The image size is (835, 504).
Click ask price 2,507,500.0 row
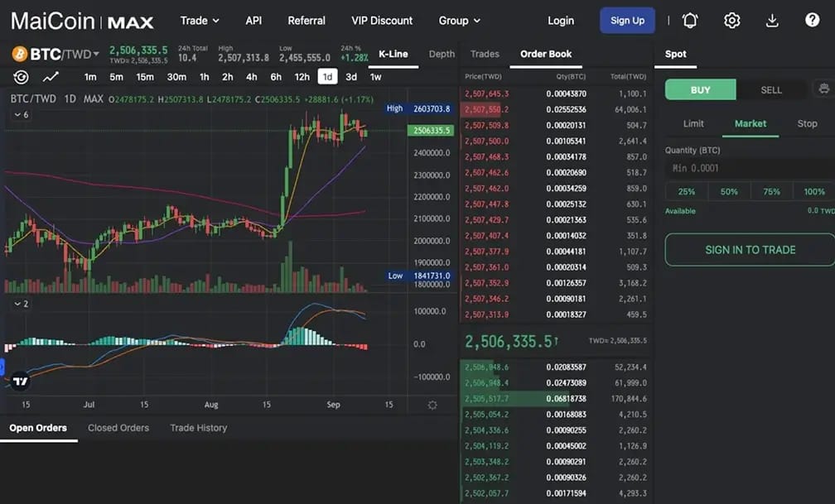(555, 141)
